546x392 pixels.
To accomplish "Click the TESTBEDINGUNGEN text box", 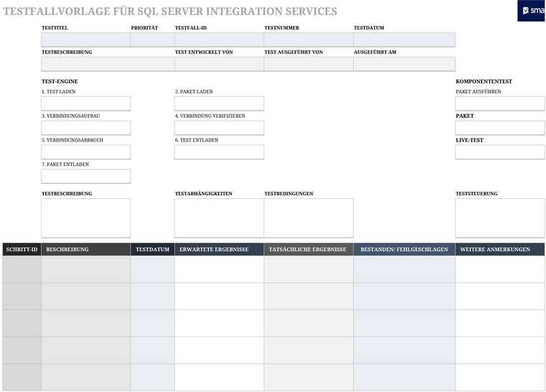I will pyautogui.click(x=308, y=218).
